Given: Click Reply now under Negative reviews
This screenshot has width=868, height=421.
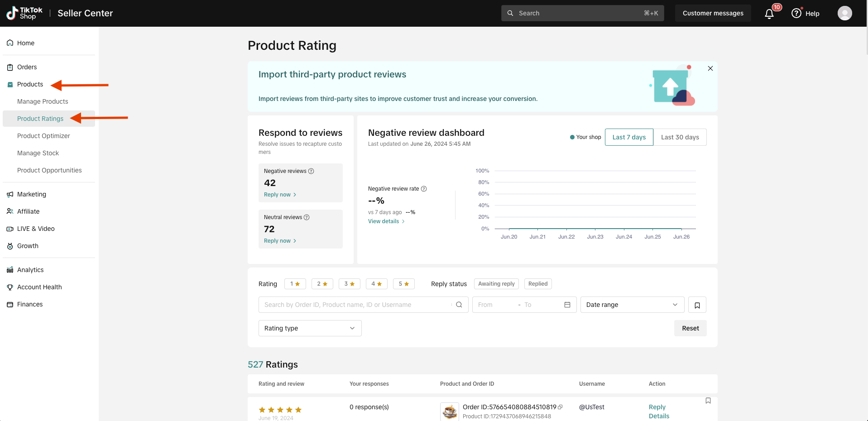Looking at the screenshot, I should coord(277,194).
